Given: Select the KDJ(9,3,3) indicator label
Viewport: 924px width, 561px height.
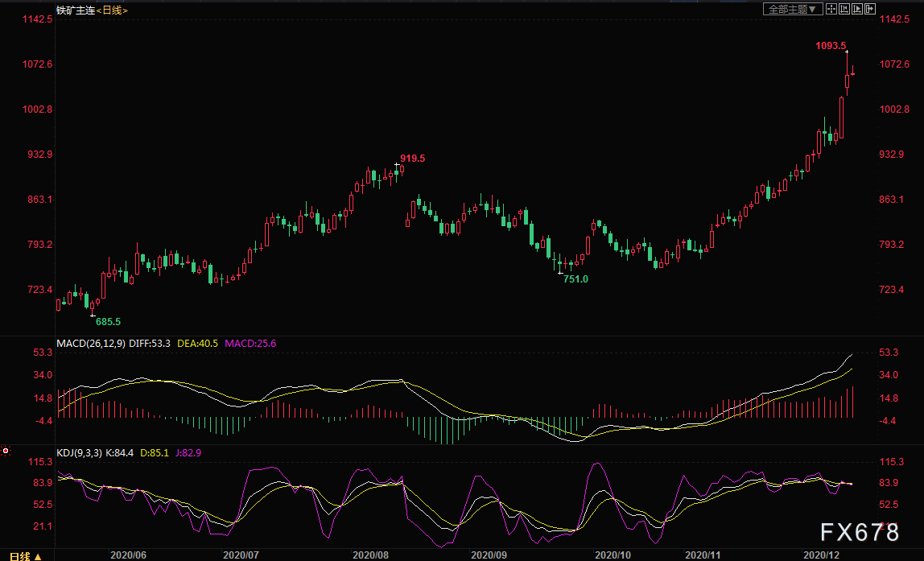Looking at the screenshot, I should coord(80,452).
